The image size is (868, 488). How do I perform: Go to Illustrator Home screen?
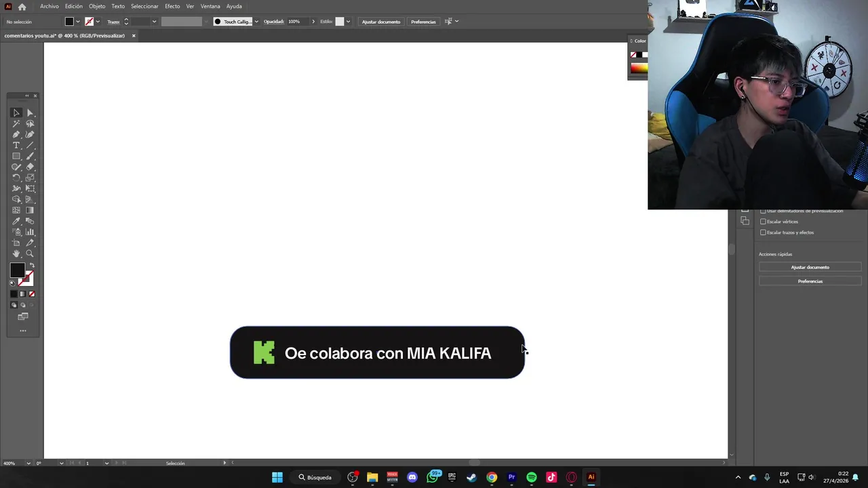tap(22, 7)
